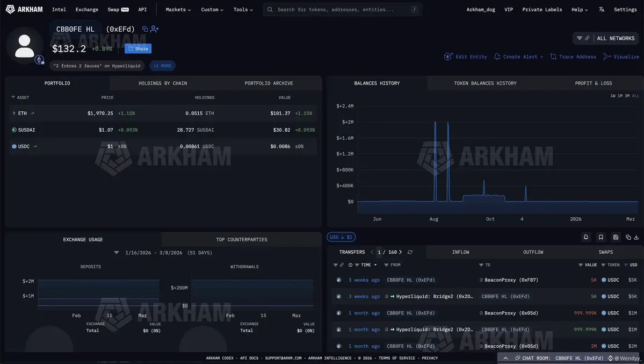Open the SWAPS tab
The image size is (644, 364).
[605, 252]
